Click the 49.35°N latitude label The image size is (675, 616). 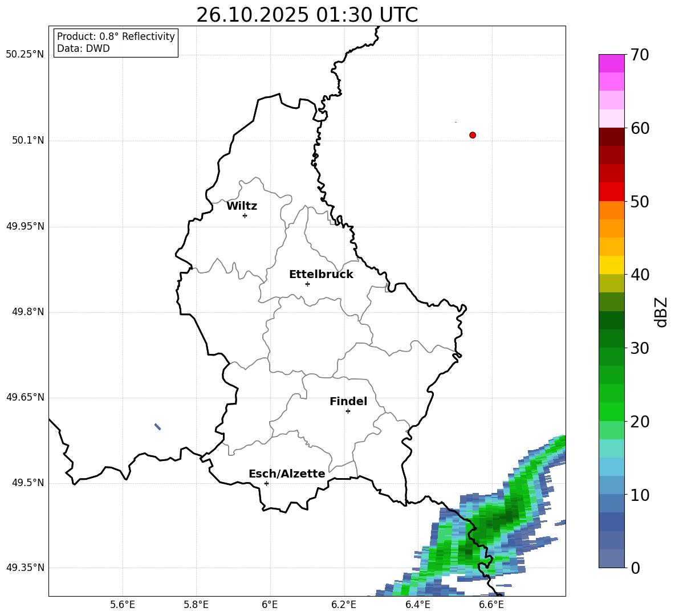coord(25,568)
